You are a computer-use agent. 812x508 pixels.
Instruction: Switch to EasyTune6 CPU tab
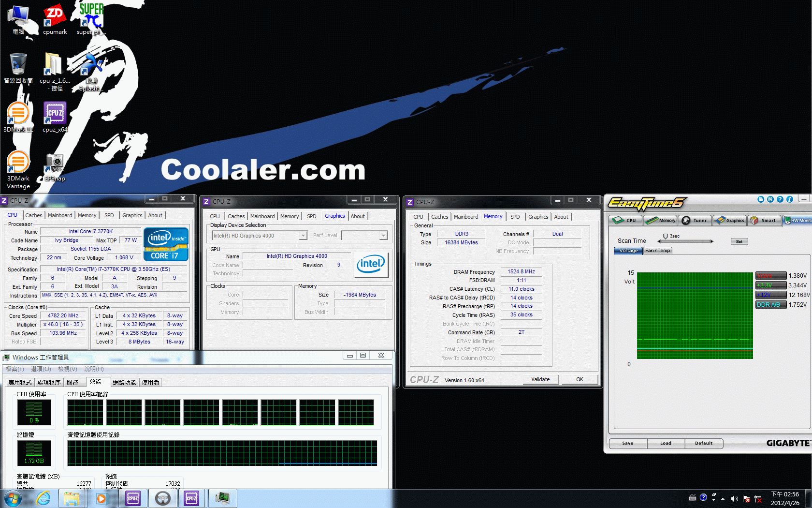click(x=626, y=220)
